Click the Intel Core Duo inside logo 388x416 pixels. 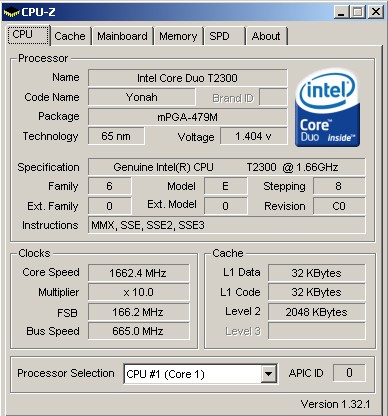327,108
